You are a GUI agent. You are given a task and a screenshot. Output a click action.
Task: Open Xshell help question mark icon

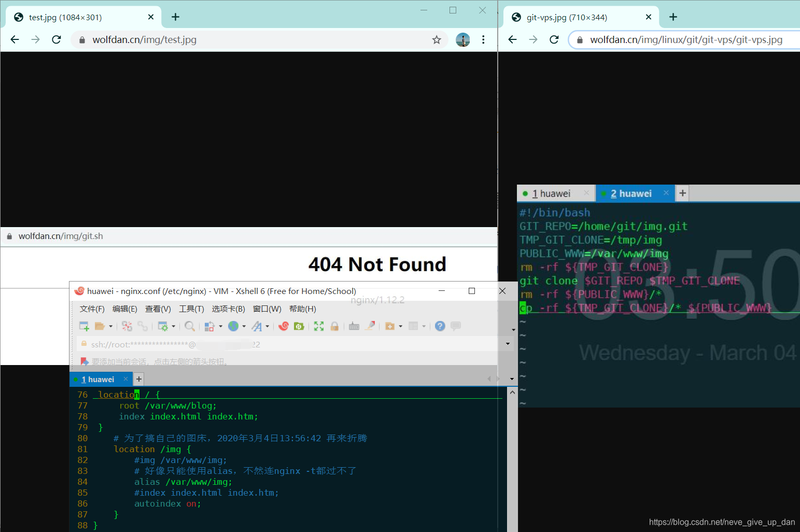tap(440, 326)
